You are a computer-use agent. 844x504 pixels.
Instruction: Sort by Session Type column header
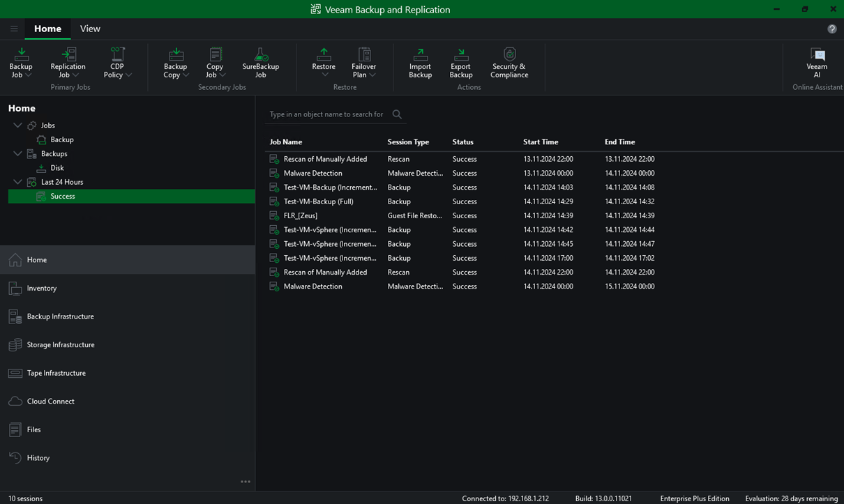coord(408,142)
